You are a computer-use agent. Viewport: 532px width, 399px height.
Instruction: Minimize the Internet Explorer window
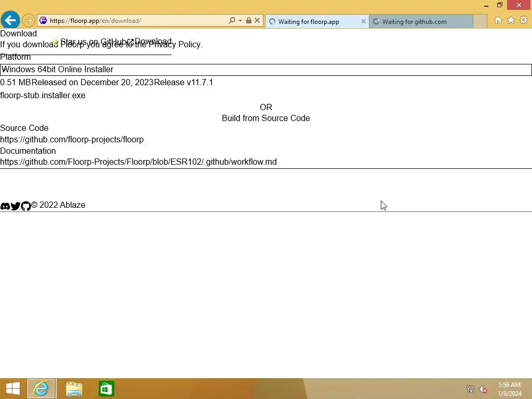486,5
